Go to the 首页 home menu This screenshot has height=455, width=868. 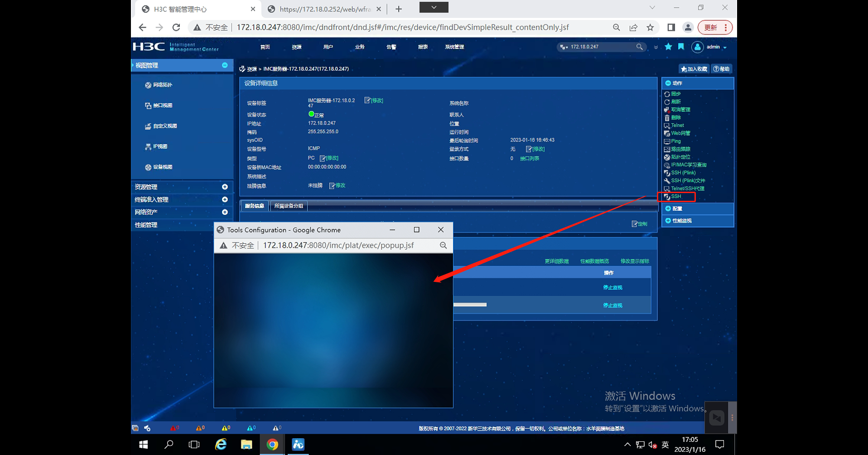265,47
